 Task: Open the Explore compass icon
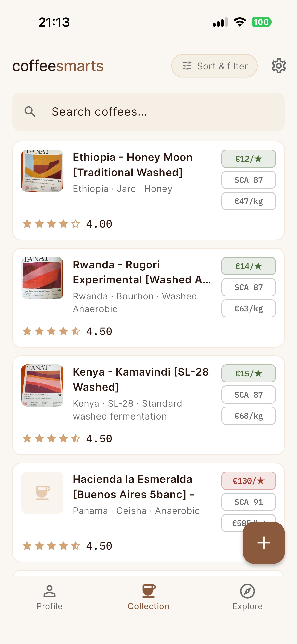247,591
